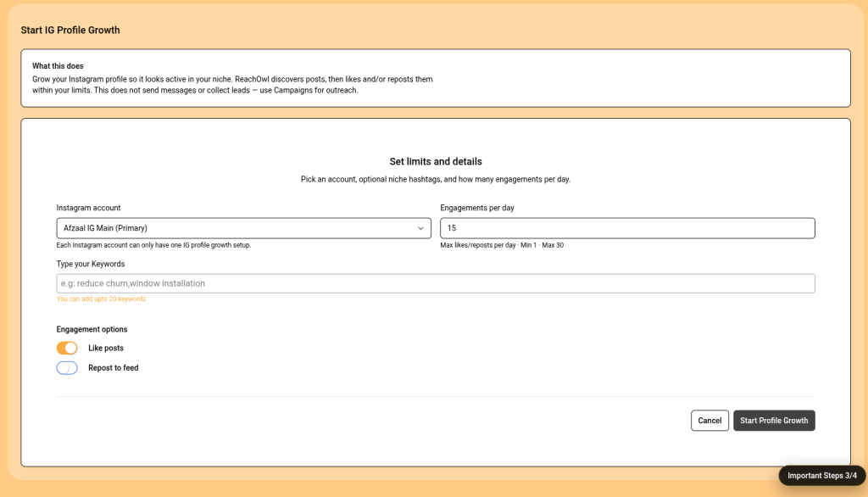Click the 'Grow your Instagram profile' description text
Viewport: 868px width, 497px height.
[x=232, y=85]
